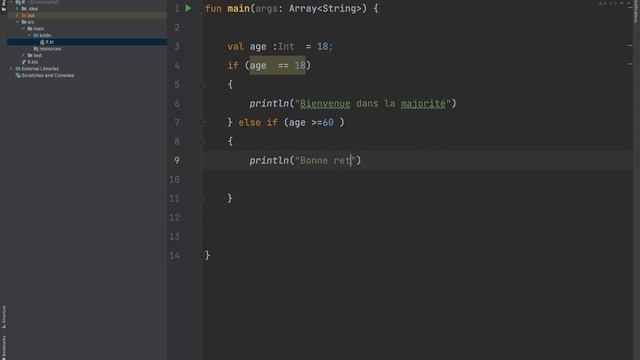Click the orange out folder icon
Viewport: 640px width, 360px height.
[24, 16]
